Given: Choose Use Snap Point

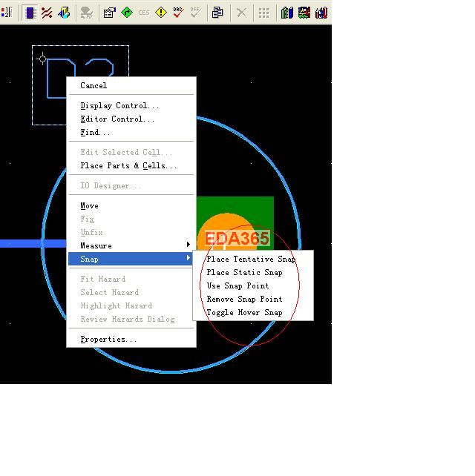Looking at the screenshot, I should (x=253, y=285).
